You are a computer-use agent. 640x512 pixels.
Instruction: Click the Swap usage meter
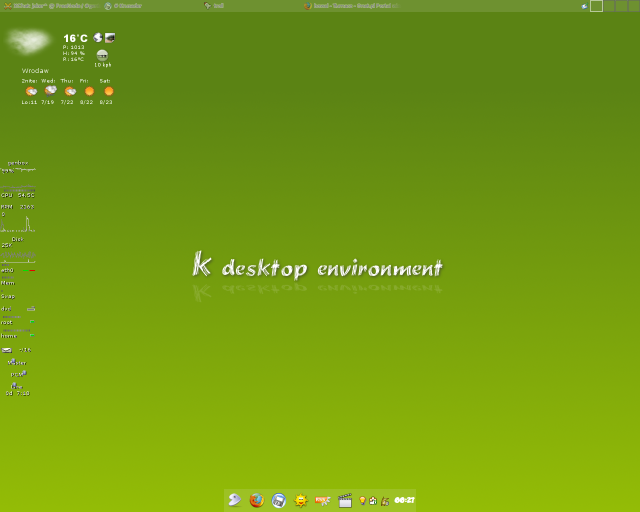18,296
